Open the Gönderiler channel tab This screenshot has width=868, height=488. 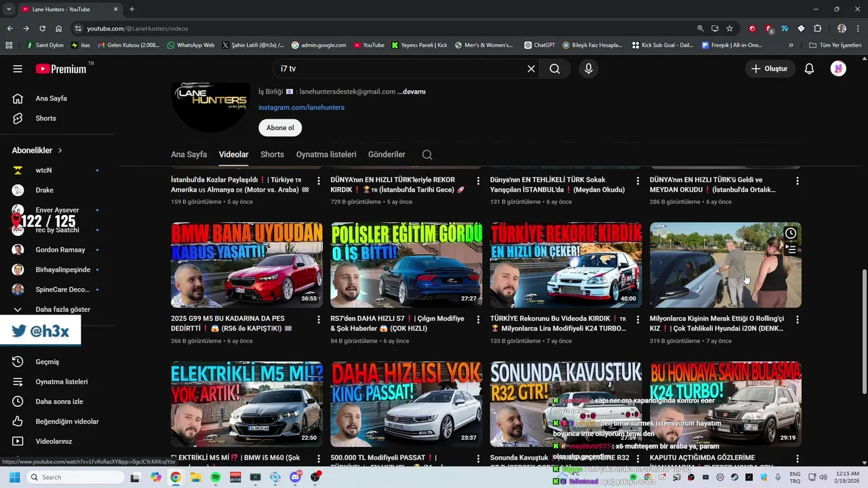387,155
